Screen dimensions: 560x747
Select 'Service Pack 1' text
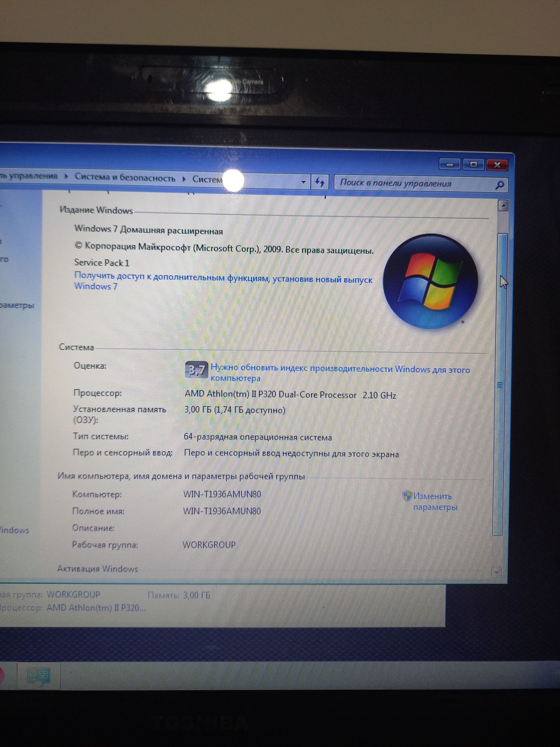(x=102, y=263)
